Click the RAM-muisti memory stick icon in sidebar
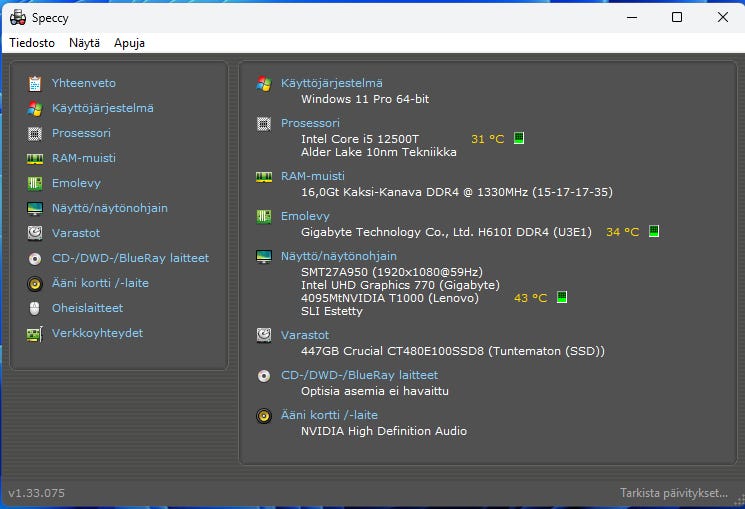 tap(35, 159)
